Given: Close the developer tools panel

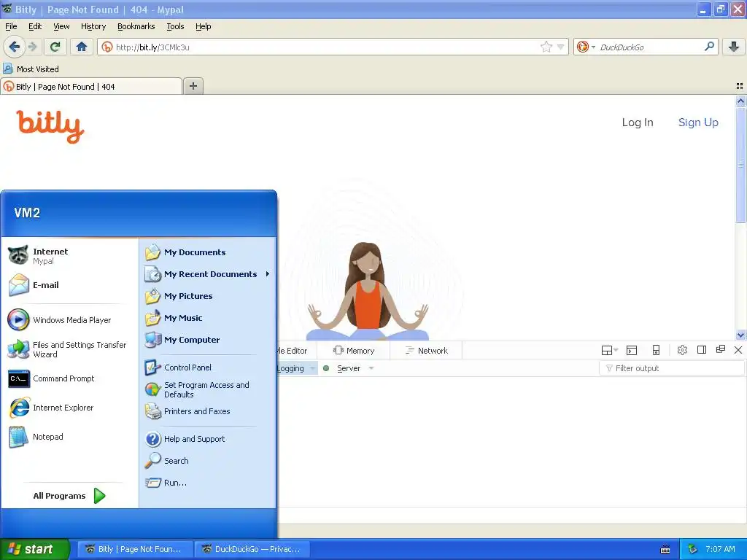Looking at the screenshot, I should tap(738, 350).
